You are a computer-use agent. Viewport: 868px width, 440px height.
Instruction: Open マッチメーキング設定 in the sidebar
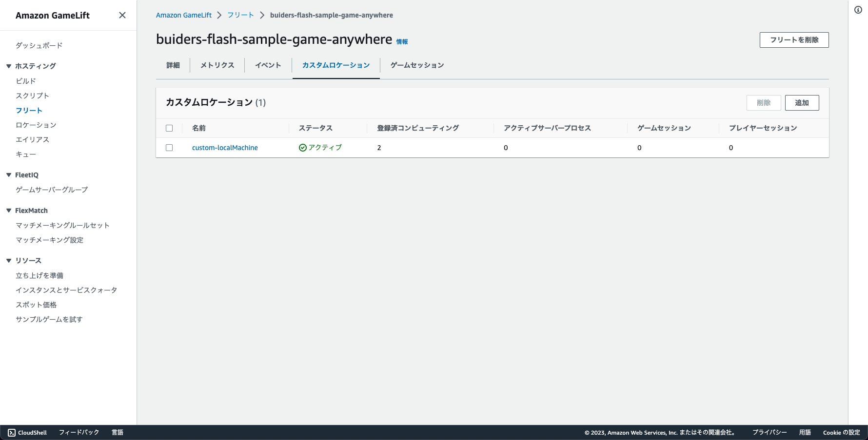point(49,240)
